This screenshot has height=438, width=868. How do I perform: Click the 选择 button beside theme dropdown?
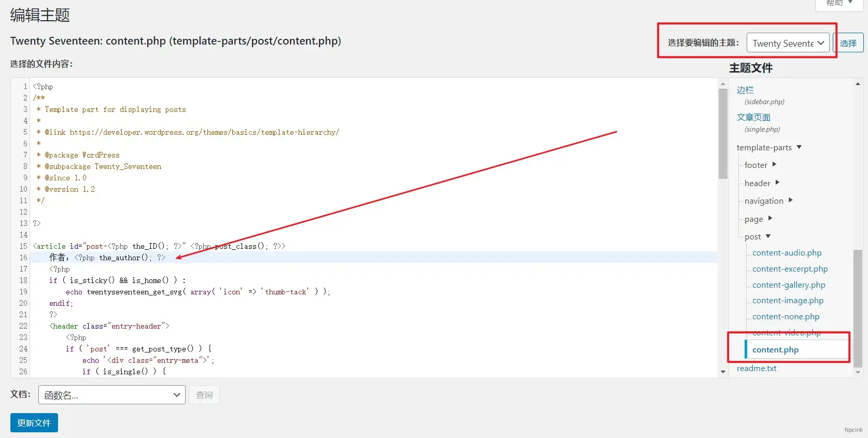tap(848, 43)
